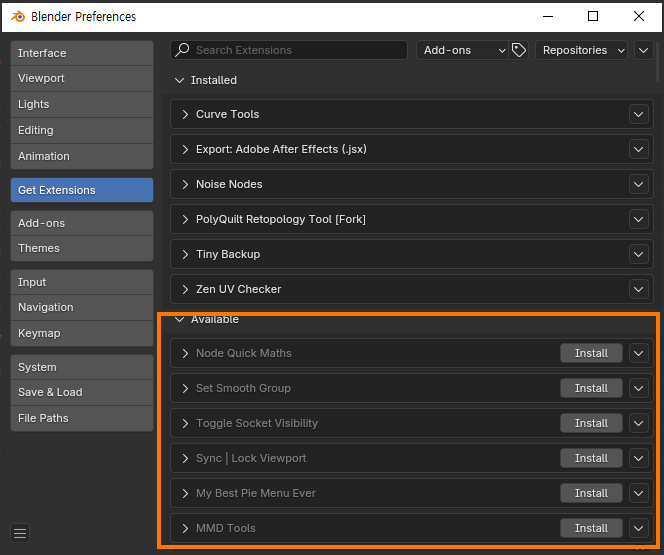Click the search magnifier icon
This screenshot has width=664, height=555.
coord(183,50)
